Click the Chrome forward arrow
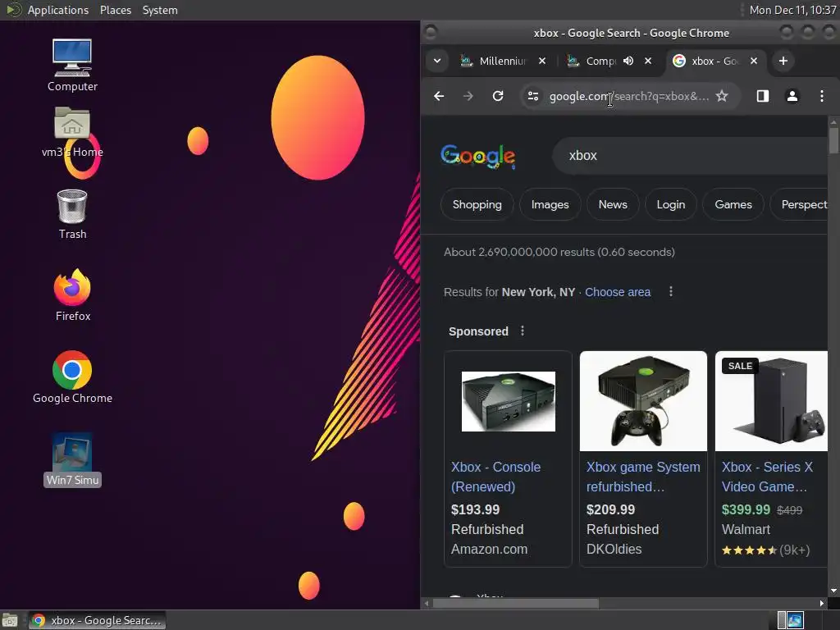 tap(468, 96)
